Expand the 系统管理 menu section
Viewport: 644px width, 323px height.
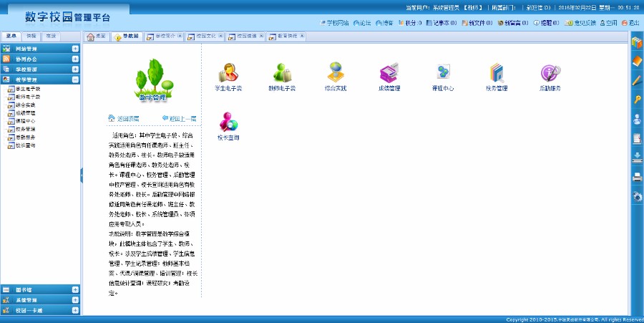75,300
